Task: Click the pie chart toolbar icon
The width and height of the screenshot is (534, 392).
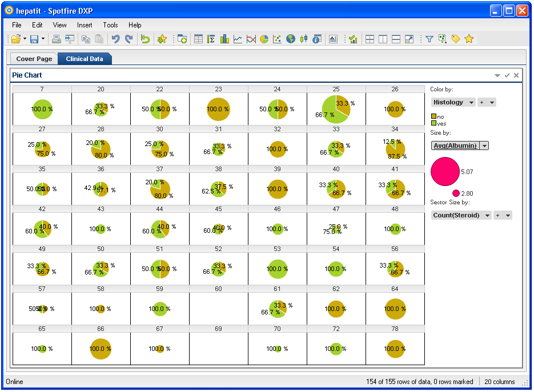Action: coord(264,39)
